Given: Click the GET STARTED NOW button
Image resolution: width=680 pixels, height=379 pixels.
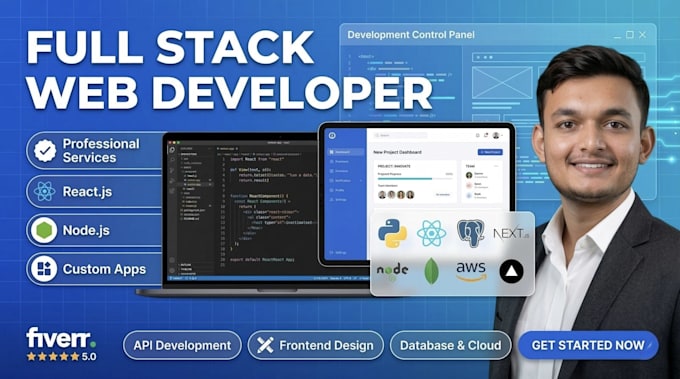Looking at the screenshot, I should click(588, 345).
